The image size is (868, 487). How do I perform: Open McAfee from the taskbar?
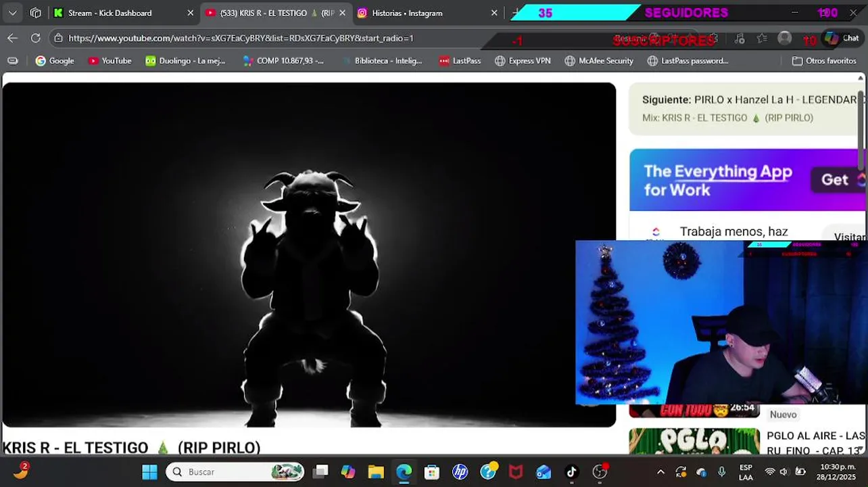point(516,472)
